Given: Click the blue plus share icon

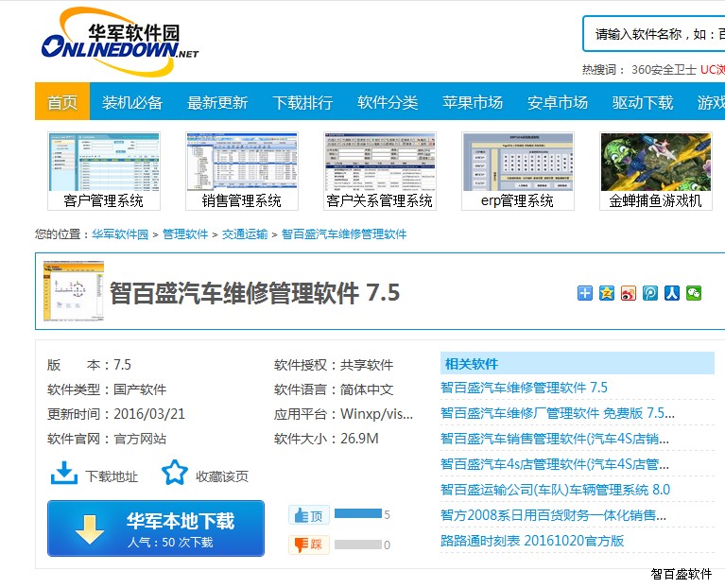Looking at the screenshot, I should coord(585,293).
